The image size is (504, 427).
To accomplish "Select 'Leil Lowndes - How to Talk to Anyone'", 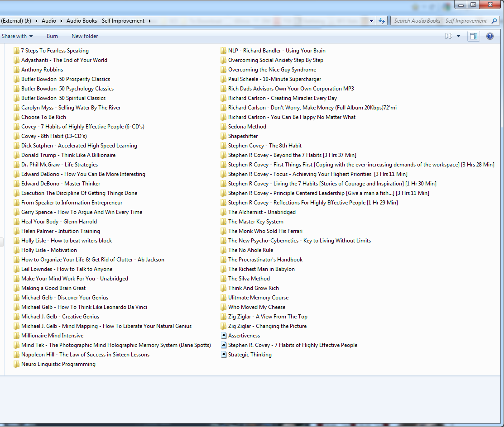I will (67, 269).
